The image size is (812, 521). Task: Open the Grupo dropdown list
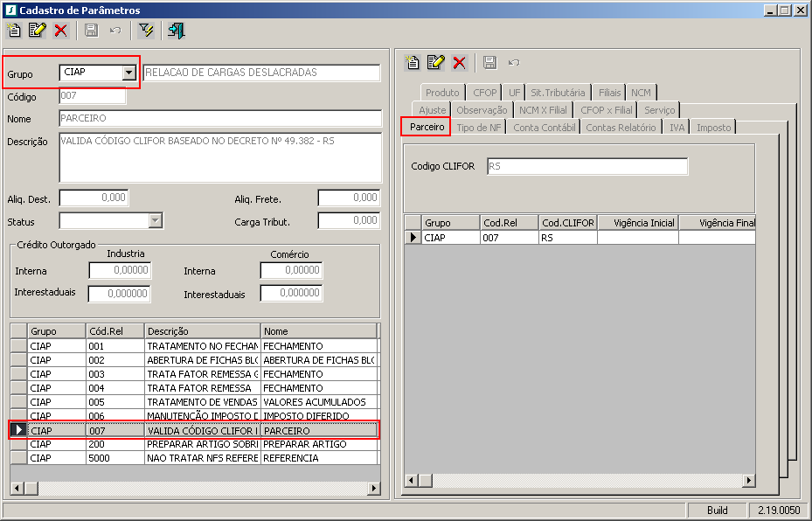coord(129,73)
